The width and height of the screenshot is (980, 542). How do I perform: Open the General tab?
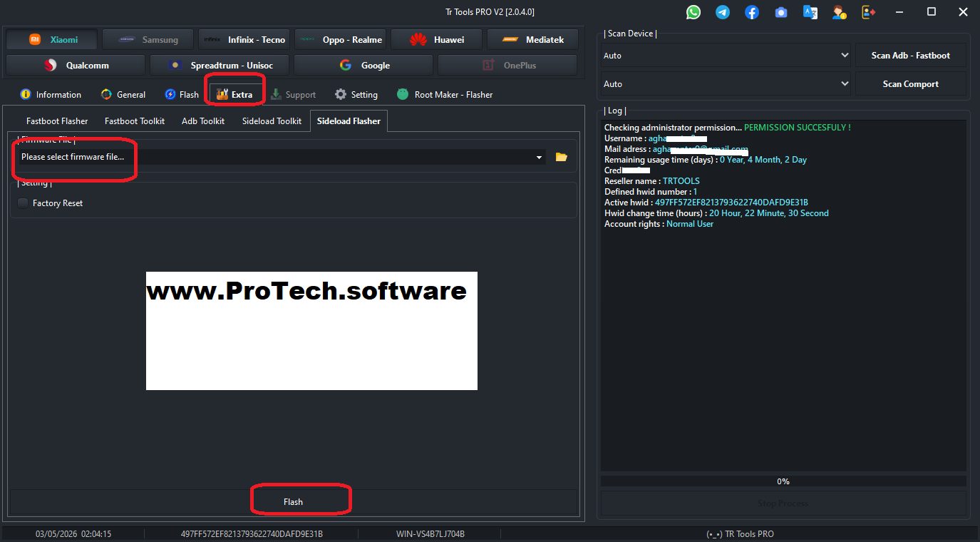[x=123, y=94]
